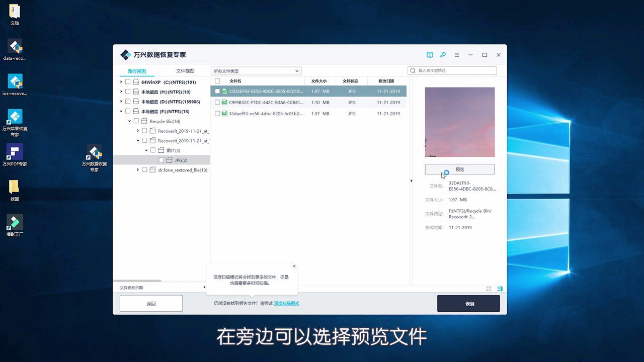644x362 pixels.
Task: Check the Recycle Bin(18) folder checkbox
Action: 137,121
